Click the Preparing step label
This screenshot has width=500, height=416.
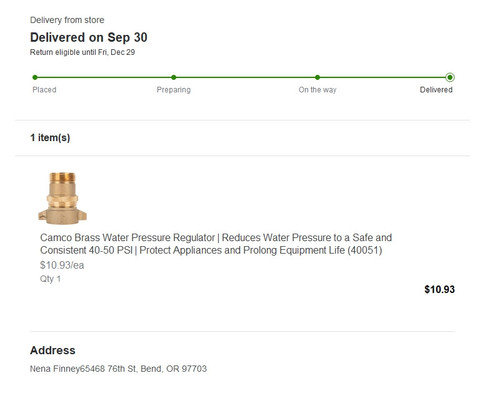pos(174,90)
